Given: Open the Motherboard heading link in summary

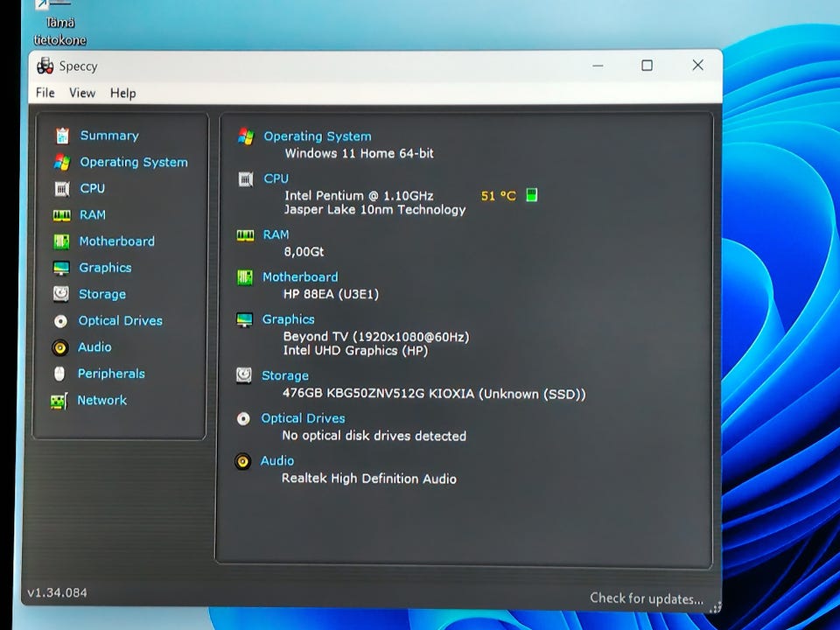Looking at the screenshot, I should click(300, 277).
